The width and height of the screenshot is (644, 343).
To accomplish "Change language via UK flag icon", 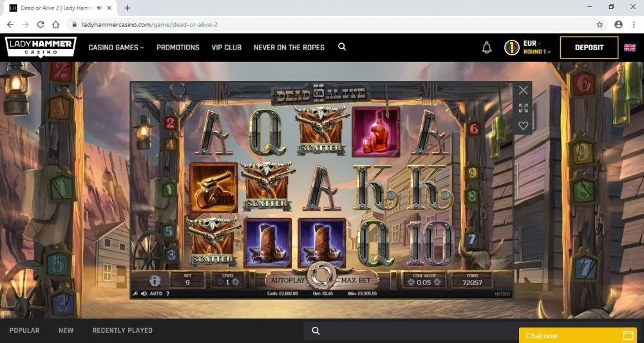I will (x=630, y=48).
